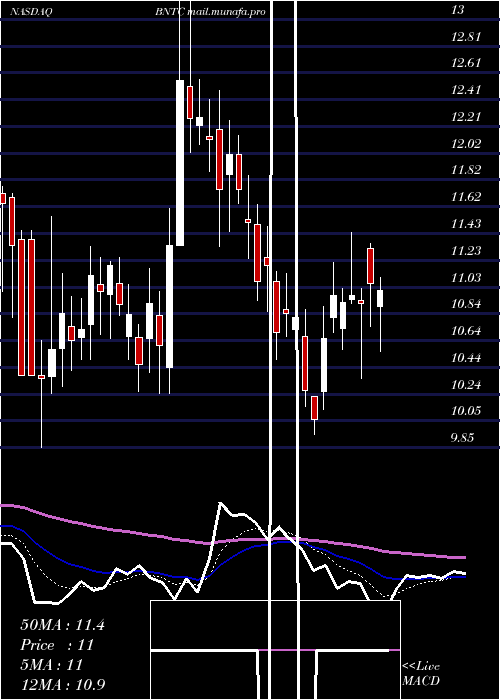500x700 pixels.
Task: Click the Price : 11 readout
Action: pos(57,645)
